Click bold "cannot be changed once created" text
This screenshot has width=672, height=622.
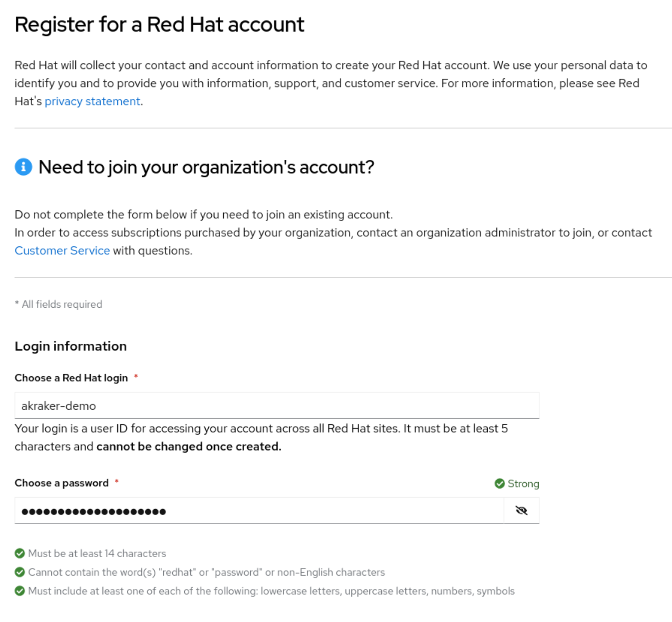(189, 447)
